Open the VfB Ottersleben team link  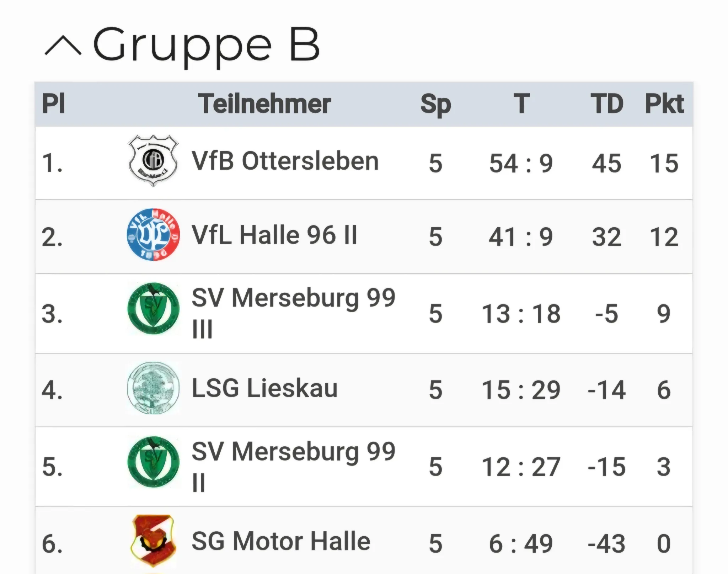pos(285,161)
